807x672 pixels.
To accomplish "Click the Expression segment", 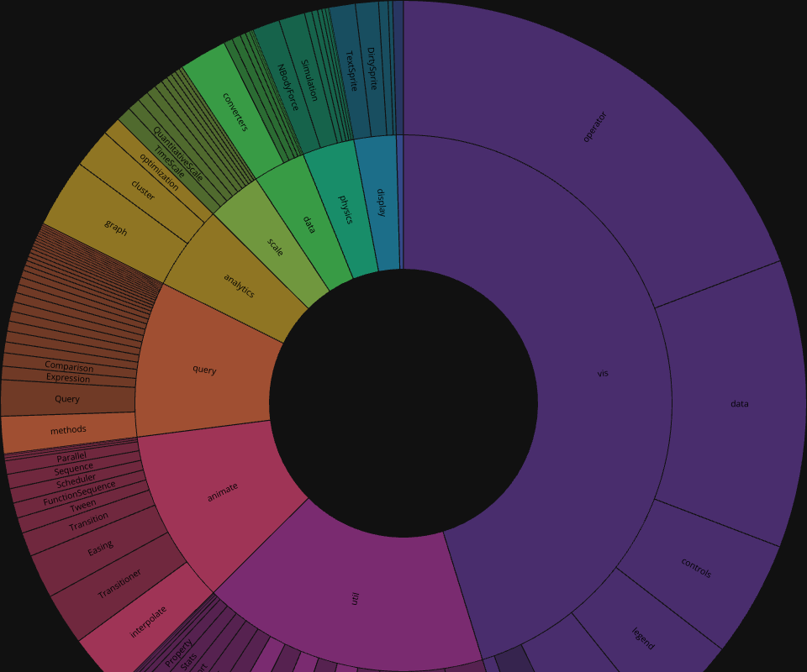I will coord(68,378).
